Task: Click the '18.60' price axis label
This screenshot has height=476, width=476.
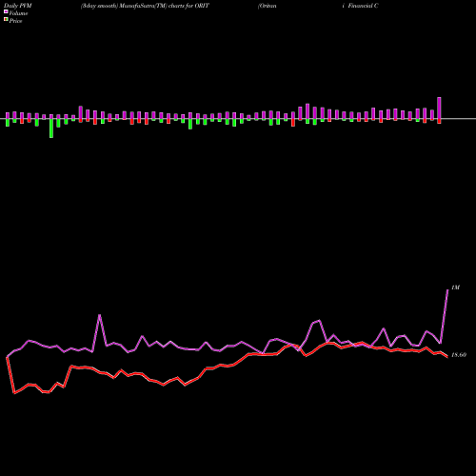Action: pos(459,355)
